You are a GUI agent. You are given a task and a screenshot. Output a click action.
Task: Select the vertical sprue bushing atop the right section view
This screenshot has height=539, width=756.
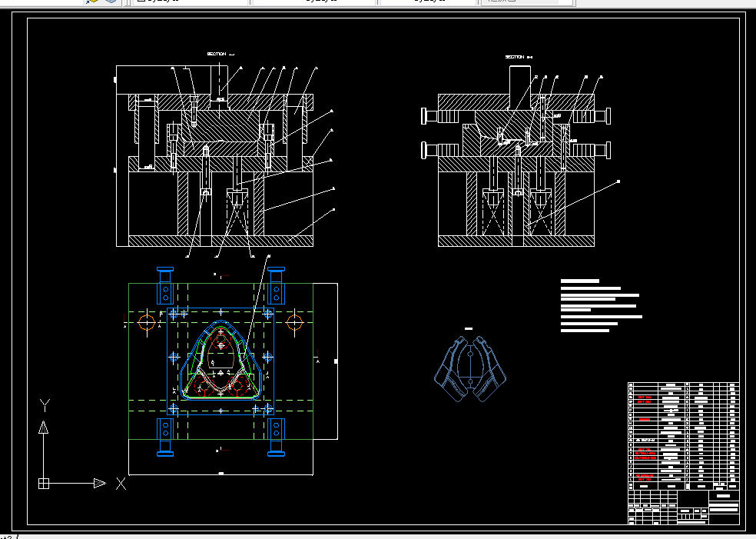tap(519, 87)
